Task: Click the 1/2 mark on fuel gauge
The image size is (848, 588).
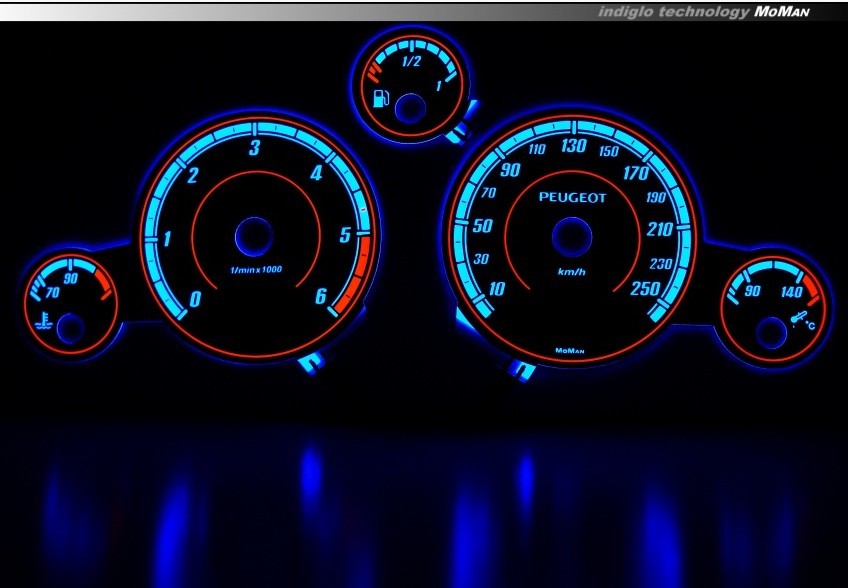Action: [410, 62]
